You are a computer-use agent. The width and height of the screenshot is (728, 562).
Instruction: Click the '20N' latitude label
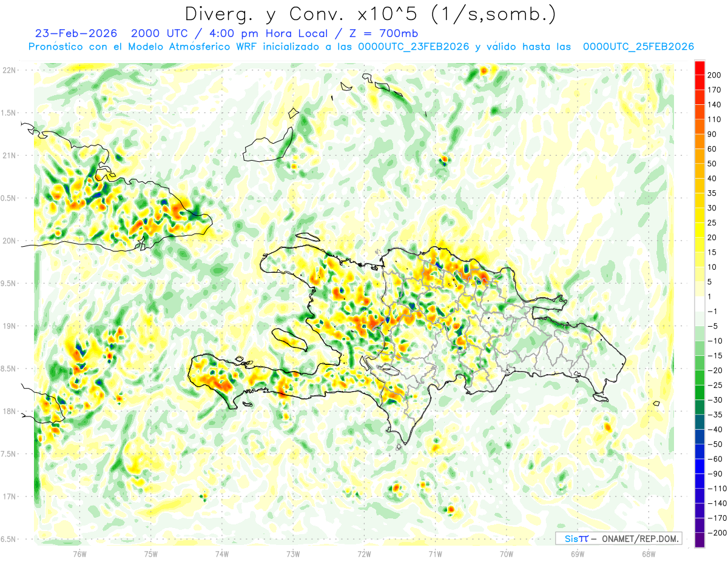8,241
